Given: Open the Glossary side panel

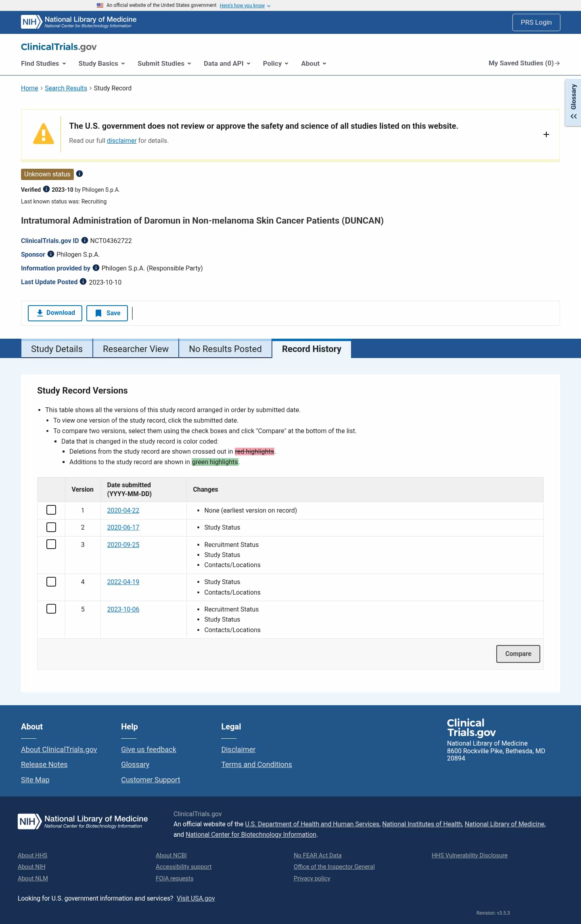Looking at the screenshot, I should click(x=573, y=103).
